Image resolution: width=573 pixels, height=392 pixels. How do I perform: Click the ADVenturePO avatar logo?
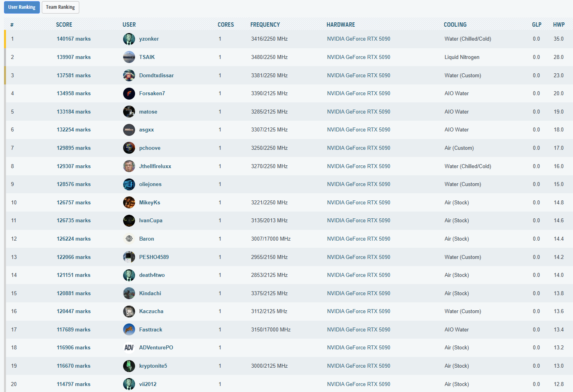pyautogui.click(x=129, y=348)
